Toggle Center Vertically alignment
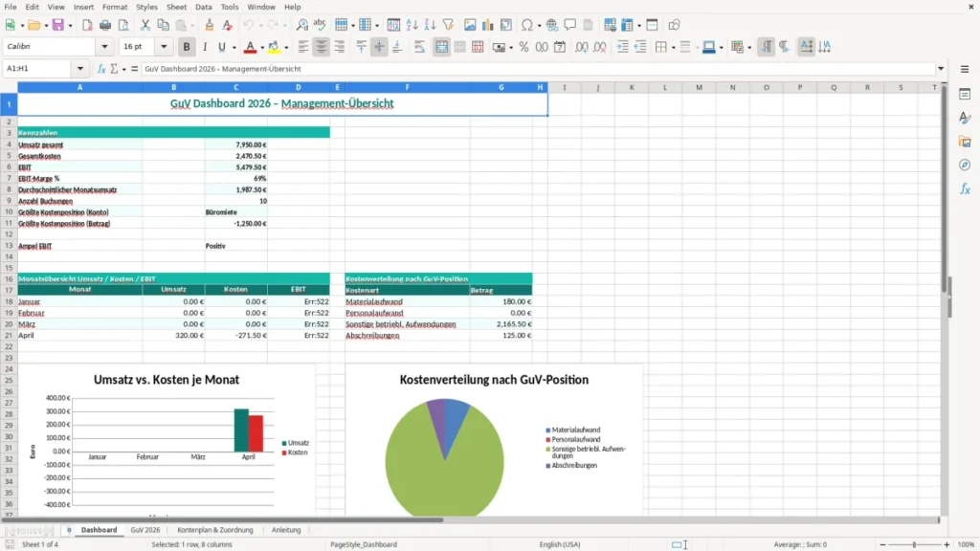The height and width of the screenshot is (551, 980). [x=379, y=47]
